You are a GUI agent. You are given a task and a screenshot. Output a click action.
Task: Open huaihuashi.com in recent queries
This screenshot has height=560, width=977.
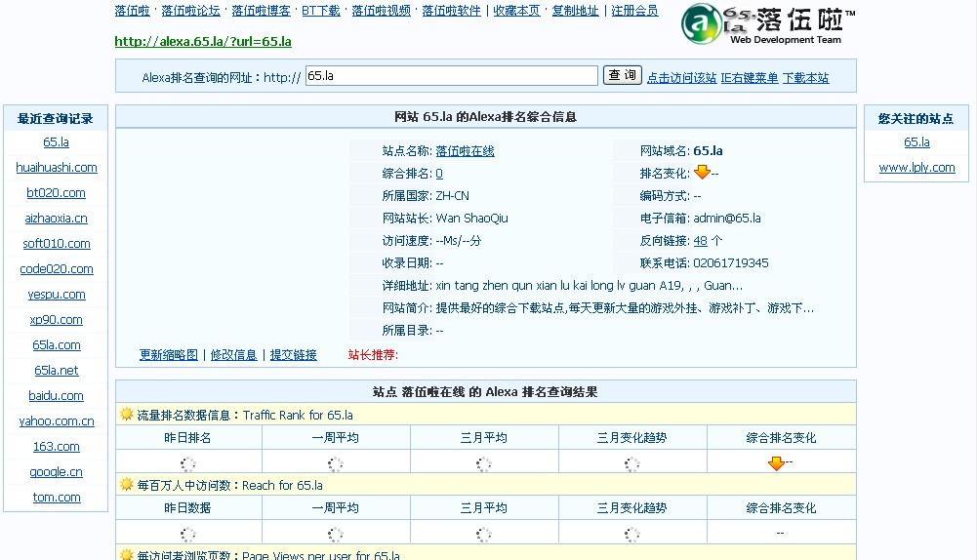56,168
